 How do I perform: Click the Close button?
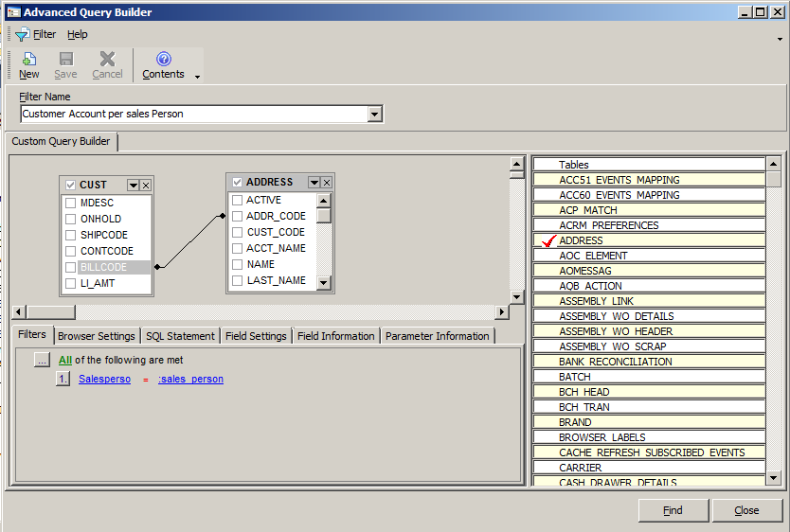(746, 510)
